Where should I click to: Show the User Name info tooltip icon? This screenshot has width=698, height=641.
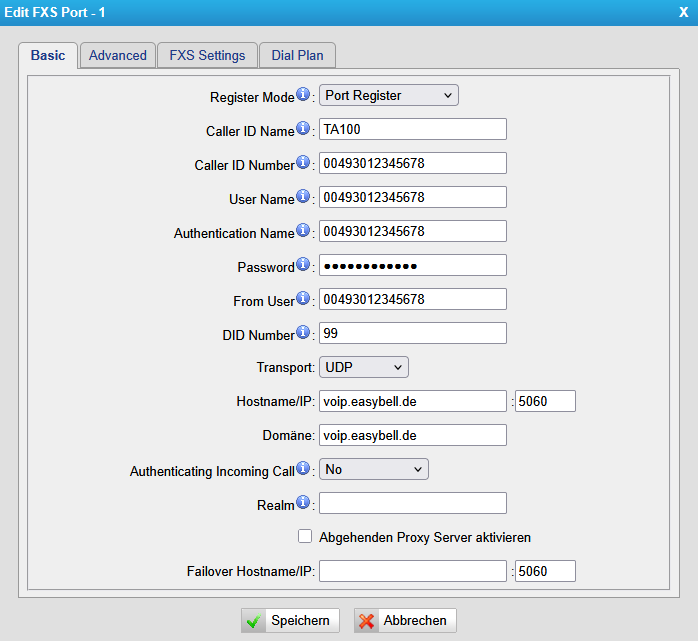(304, 197)
